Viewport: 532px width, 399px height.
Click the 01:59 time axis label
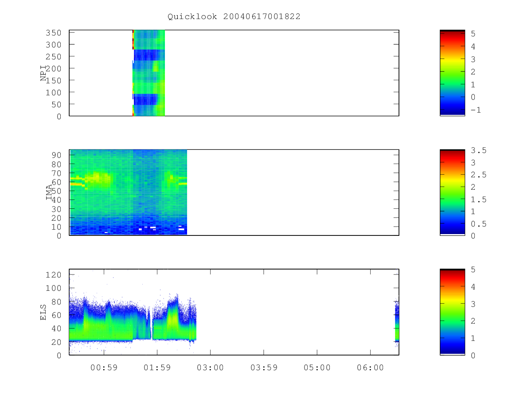tap(157, 368)
